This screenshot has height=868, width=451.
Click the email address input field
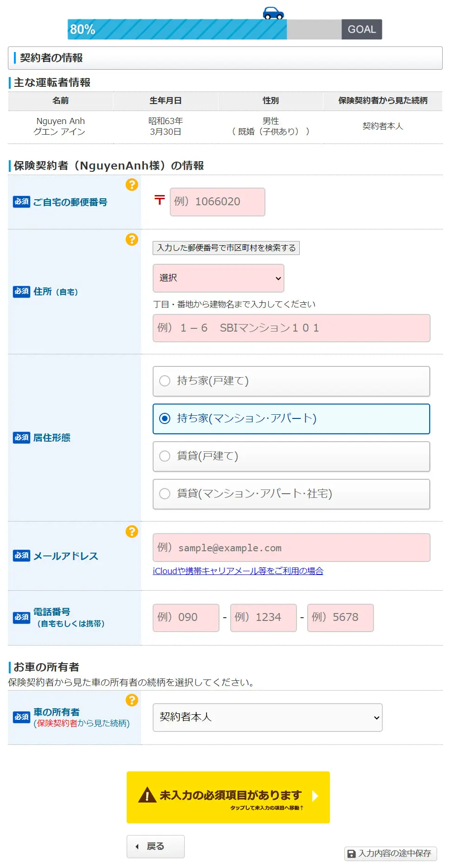tap(291, 548)
